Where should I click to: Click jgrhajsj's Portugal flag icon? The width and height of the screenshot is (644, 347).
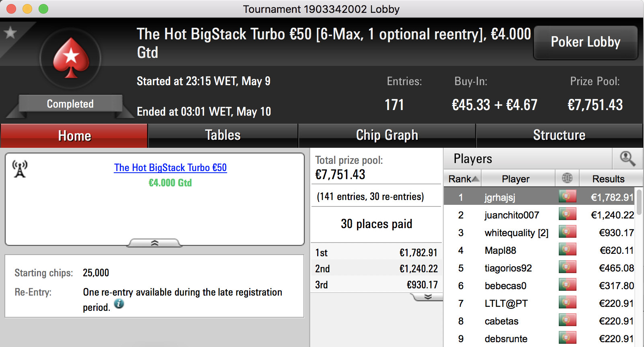567,196
